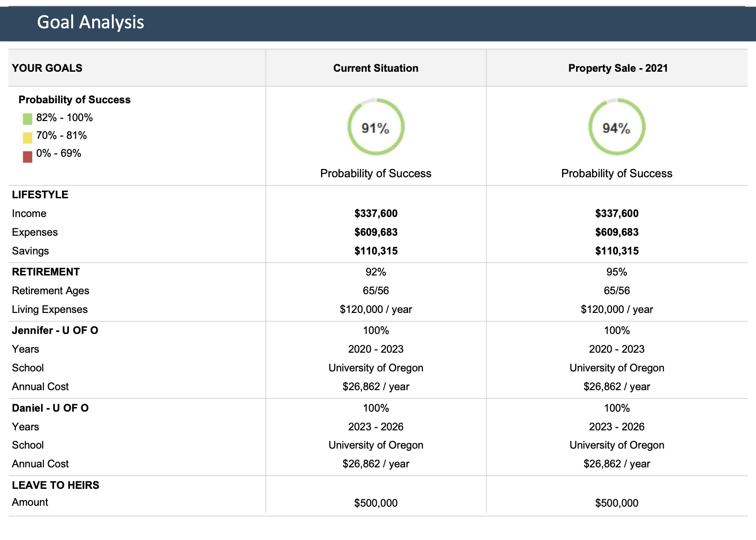Click the Retirement Ages row label
This screenshot has height=540, width=756.
51,291
